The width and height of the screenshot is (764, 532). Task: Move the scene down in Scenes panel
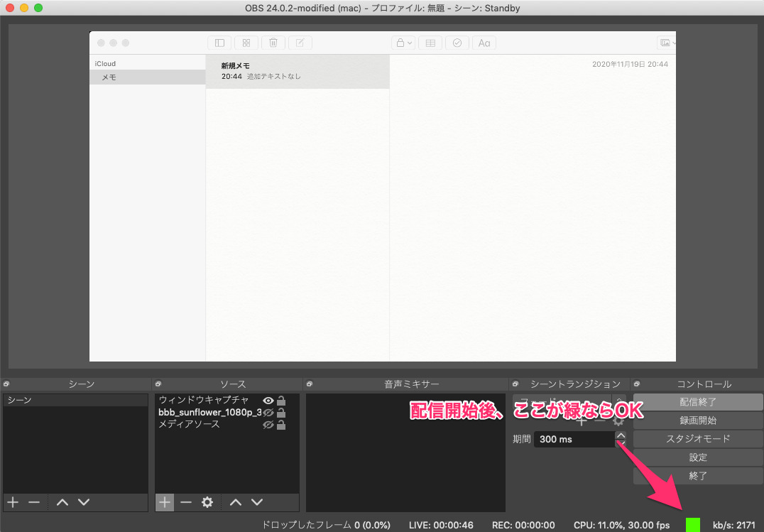tap(84, 502)
